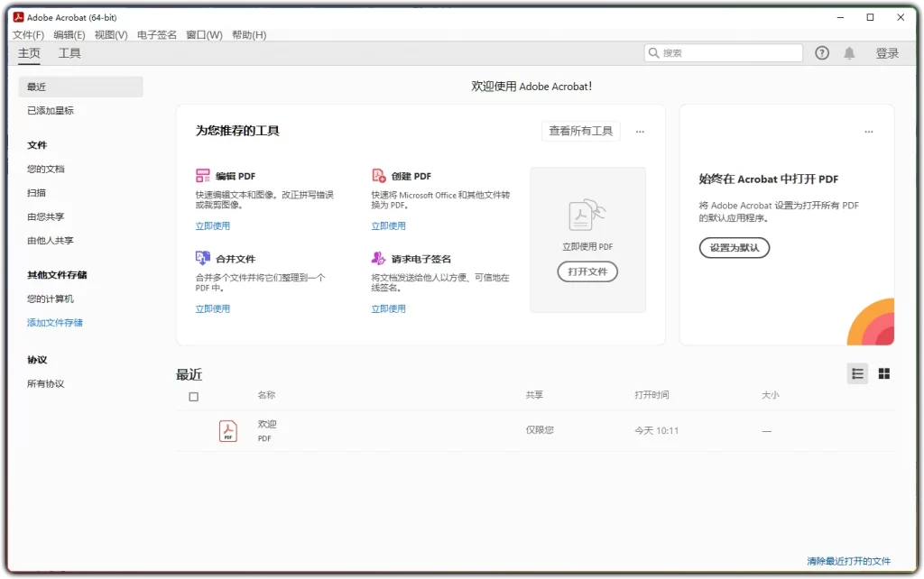This screenshot has width=924, height=579.
Task: Click the 打开文件 button
Action: 587,271
